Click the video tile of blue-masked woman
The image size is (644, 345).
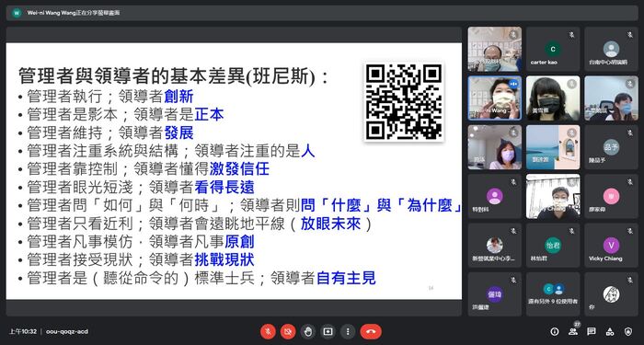click(611, 98)
